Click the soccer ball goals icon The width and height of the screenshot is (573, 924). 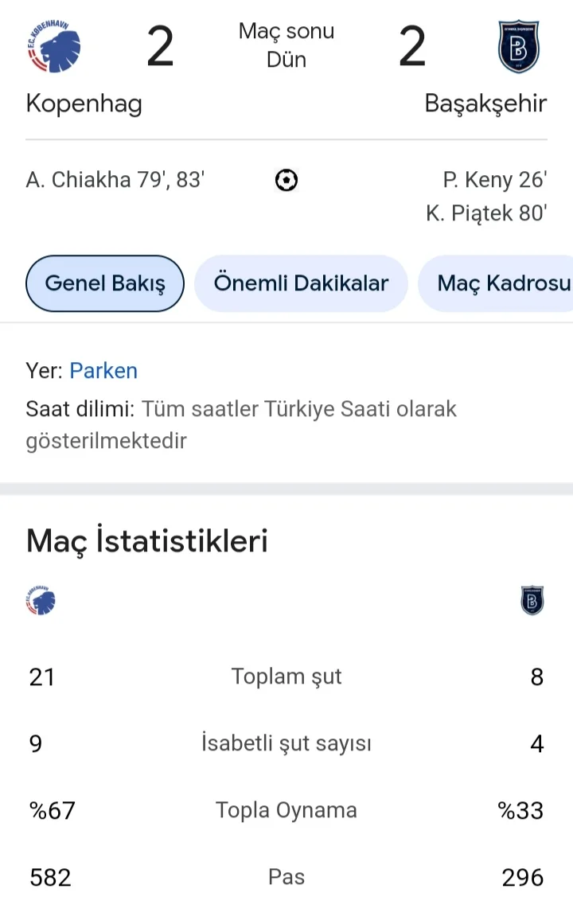(x=286, y=181)
